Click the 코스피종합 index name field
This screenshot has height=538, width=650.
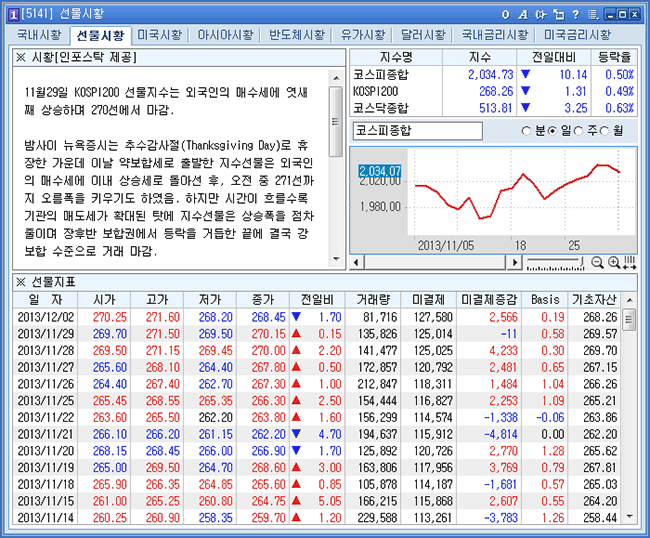coord(417,131)
